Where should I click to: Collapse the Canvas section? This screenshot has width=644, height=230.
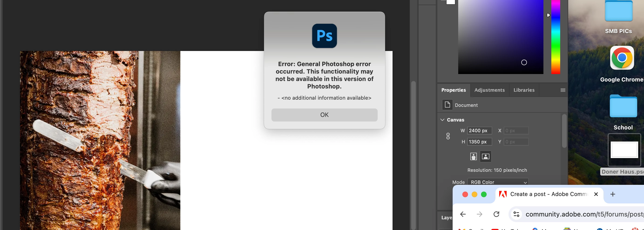pos(442,120)
